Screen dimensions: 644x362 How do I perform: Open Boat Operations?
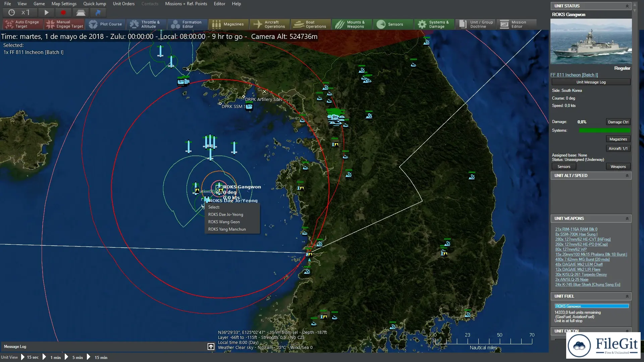[x=311, y=24]
